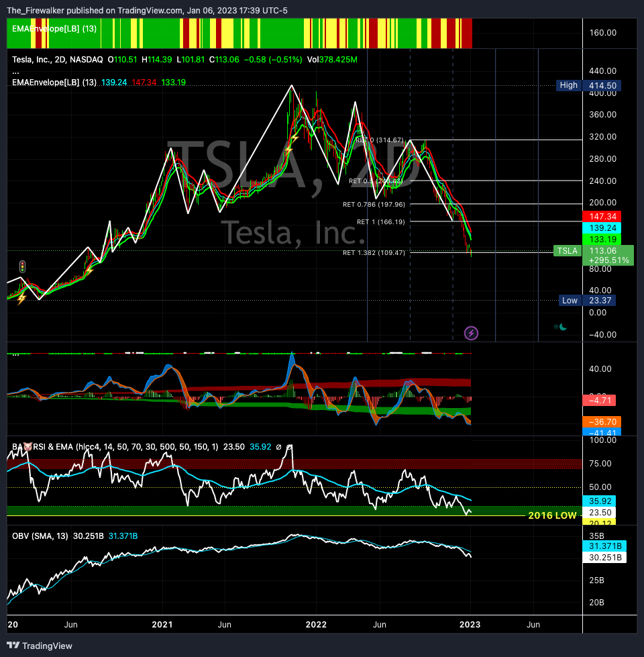Click the Tesla, Inc., 2D, NASDAQ title
Viewport: 644px width, 657px height.
point(58,60)
